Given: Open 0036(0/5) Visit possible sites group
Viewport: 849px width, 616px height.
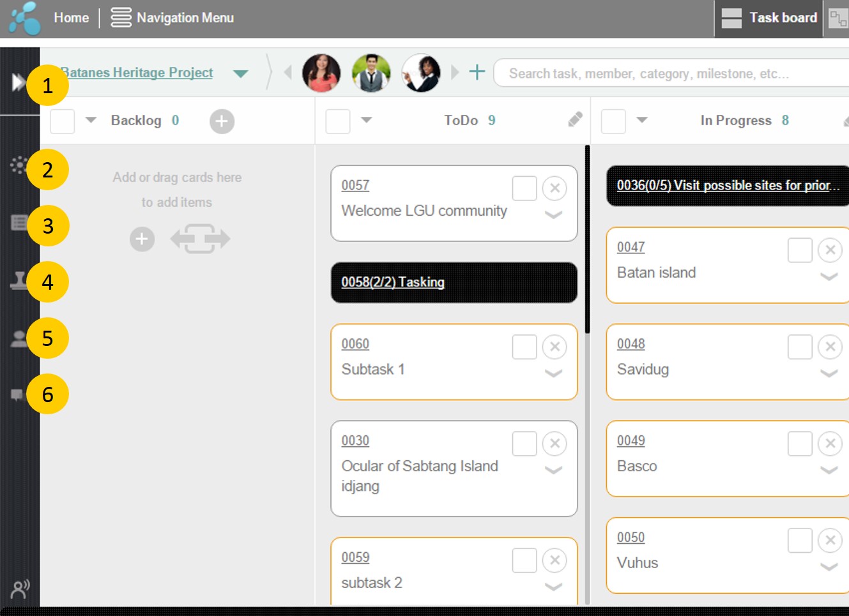Looking at the screenshot, I should 728,186.
